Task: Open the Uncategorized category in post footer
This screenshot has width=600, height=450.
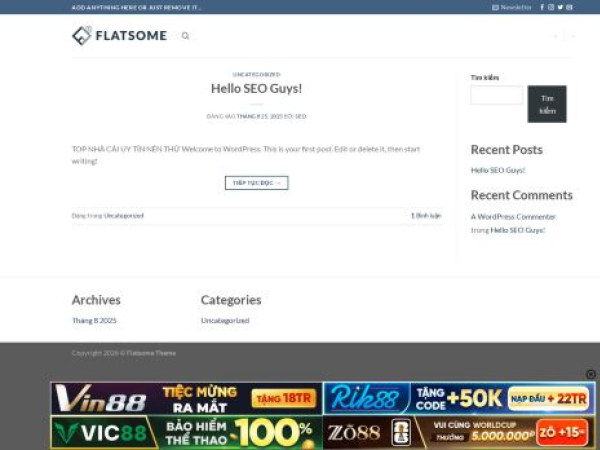Action: (124, 215)
